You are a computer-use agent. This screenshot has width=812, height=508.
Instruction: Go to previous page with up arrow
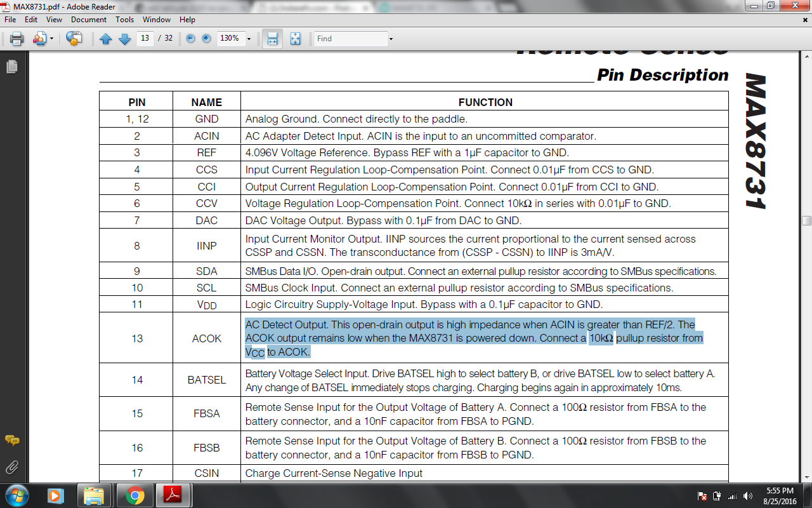(106, 39)
